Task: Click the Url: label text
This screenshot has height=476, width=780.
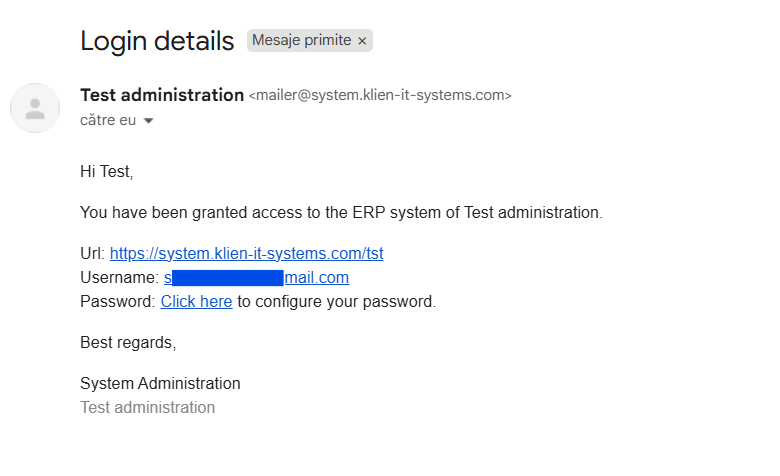Action: click(x=93, y=254)
